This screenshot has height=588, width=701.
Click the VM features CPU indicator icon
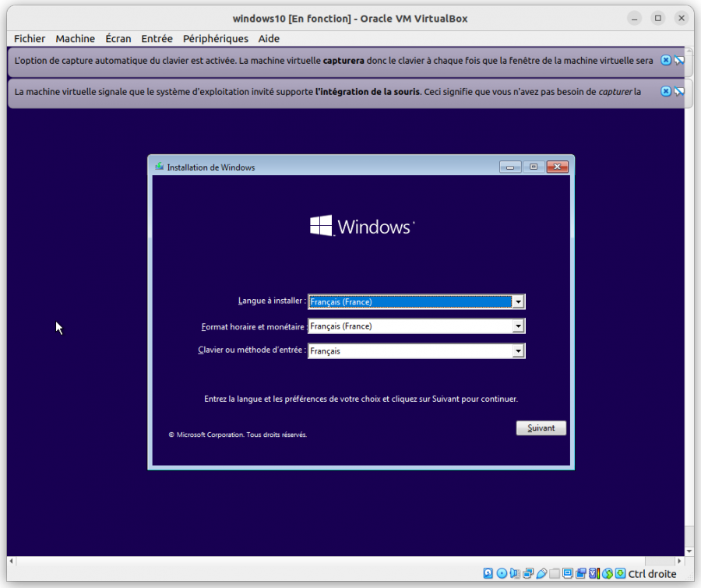(x=594, y=573)
